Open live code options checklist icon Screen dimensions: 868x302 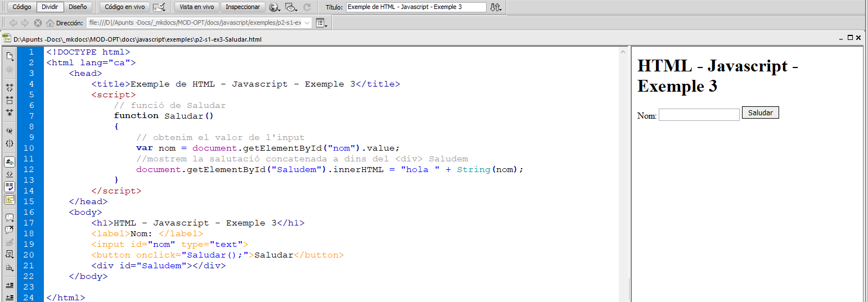click(159, 7)
